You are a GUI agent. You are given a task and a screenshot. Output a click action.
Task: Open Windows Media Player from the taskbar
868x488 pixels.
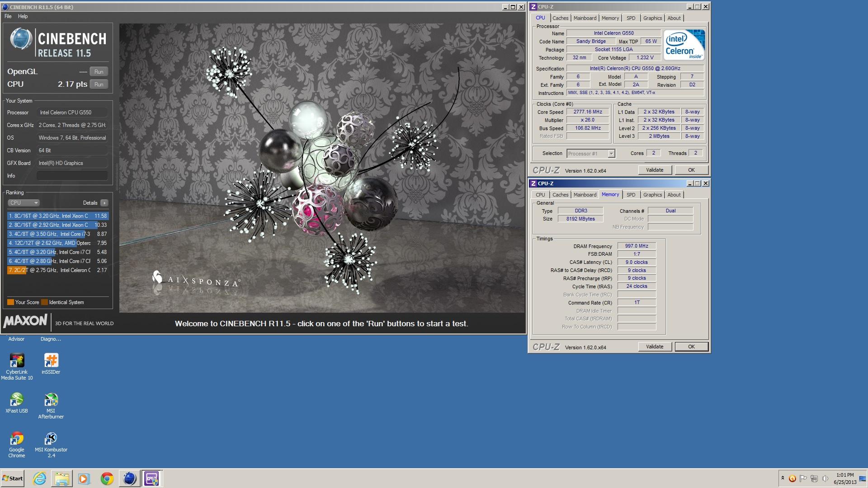pos(84,479)
